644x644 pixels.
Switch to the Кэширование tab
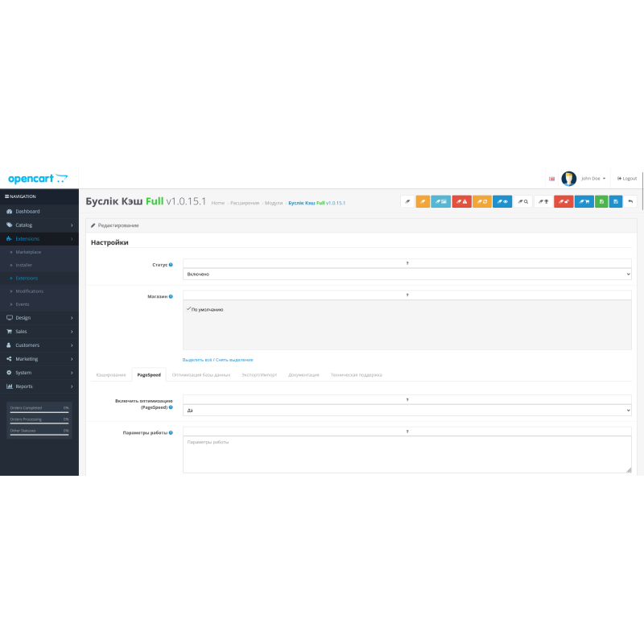(x=109, y=374)
